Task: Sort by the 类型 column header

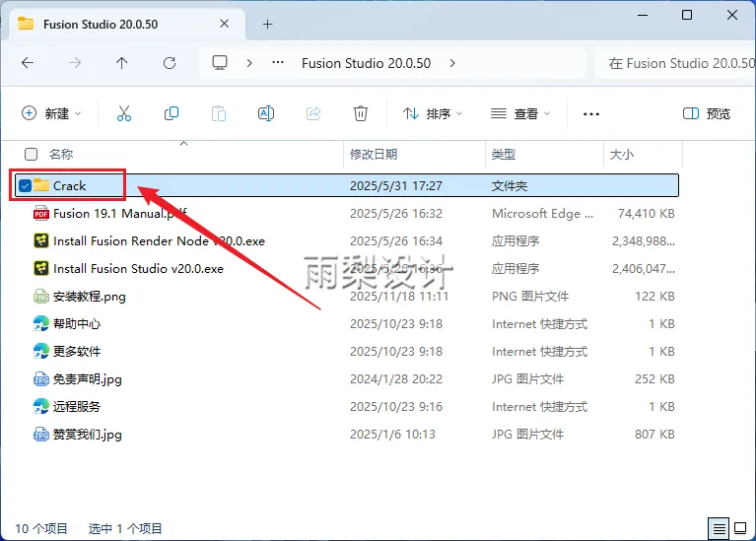Action: [x=504, y=155]
